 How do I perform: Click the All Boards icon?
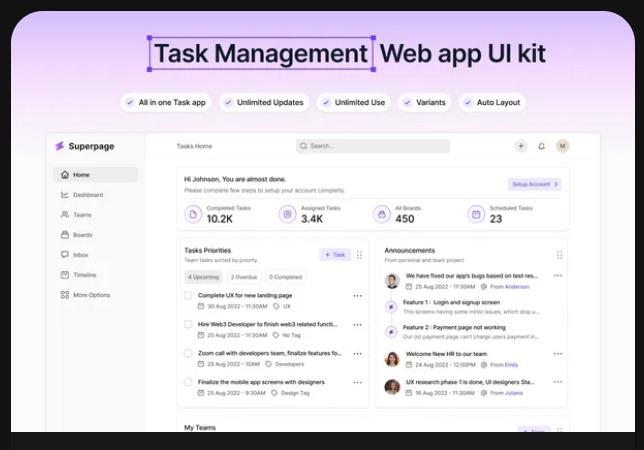382,214
